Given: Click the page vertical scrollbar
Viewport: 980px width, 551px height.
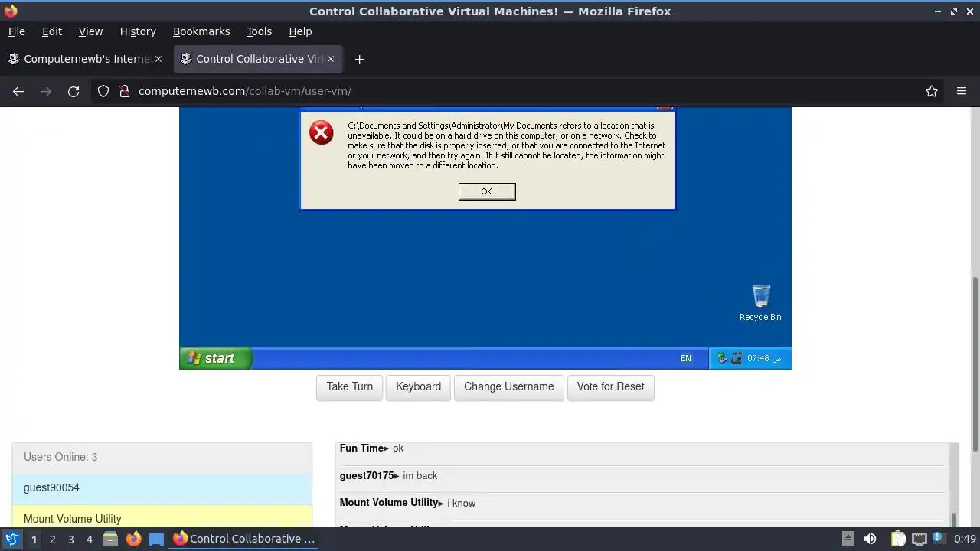Looking at the screenshot, I should 975,364.
